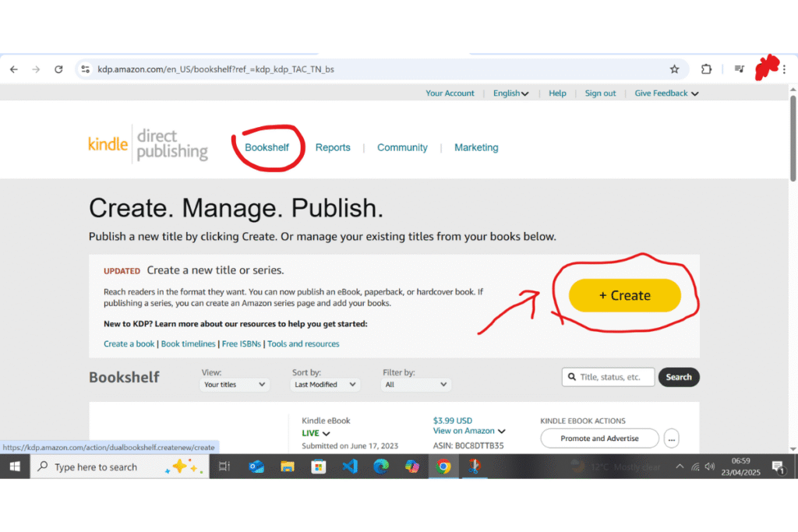Screen dimensions: 798x532
Task: Open the Book timelines link
Action: [189, 344]
